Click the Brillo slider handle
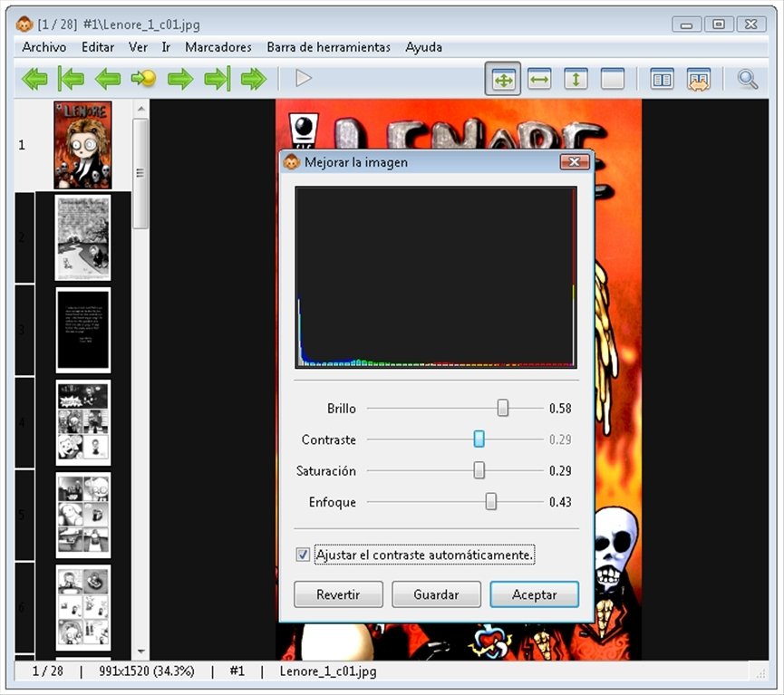Viewport: 784px width, 695px height. click(x=502, y=408)
